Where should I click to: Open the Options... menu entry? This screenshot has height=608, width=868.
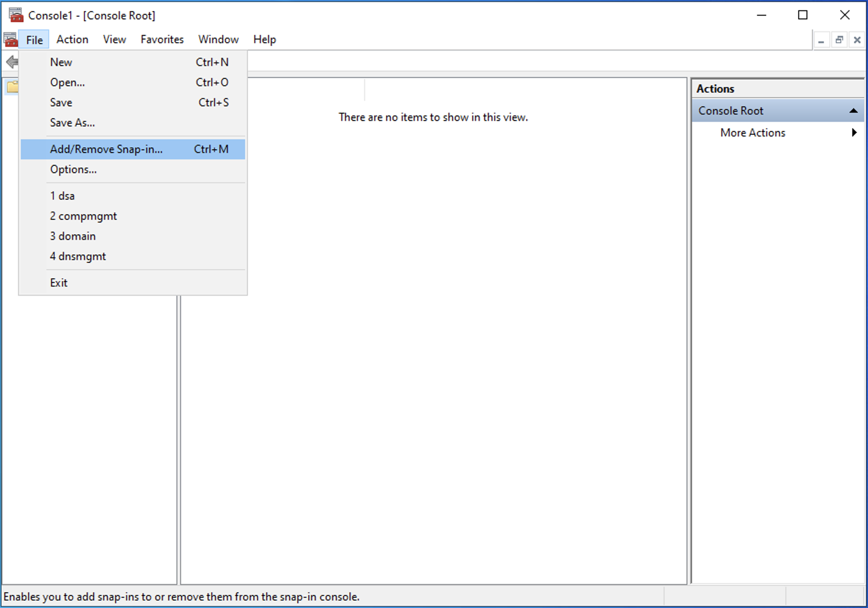coord(73,169)
